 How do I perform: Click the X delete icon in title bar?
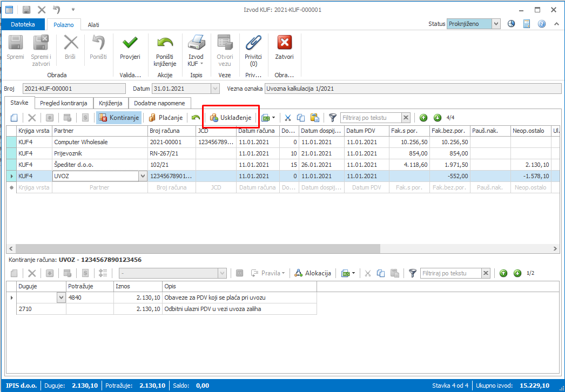pos(42,10)
